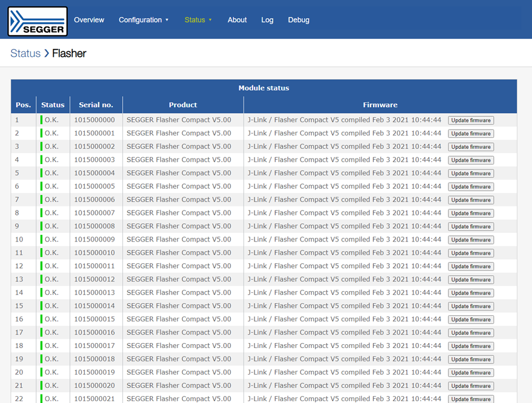532x403 pixels.
Task: Click the O.K. status in row 14
Action: [51, 292]
